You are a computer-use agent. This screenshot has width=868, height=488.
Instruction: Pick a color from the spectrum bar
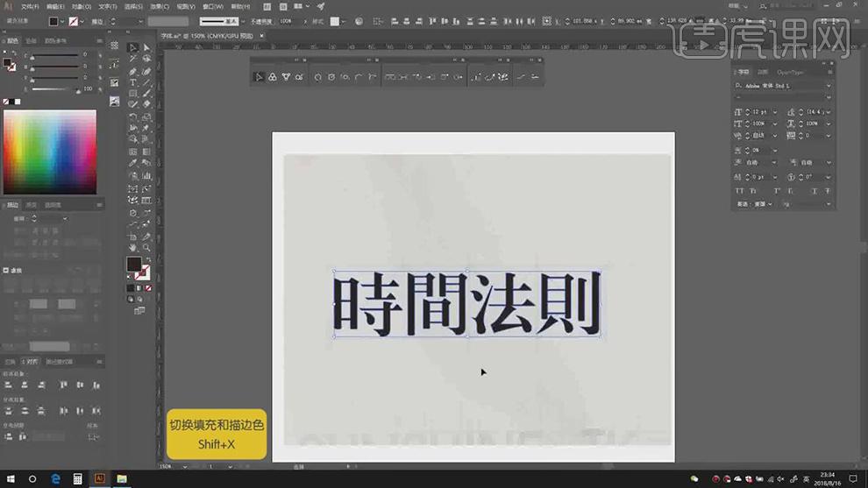click(50, 152)
